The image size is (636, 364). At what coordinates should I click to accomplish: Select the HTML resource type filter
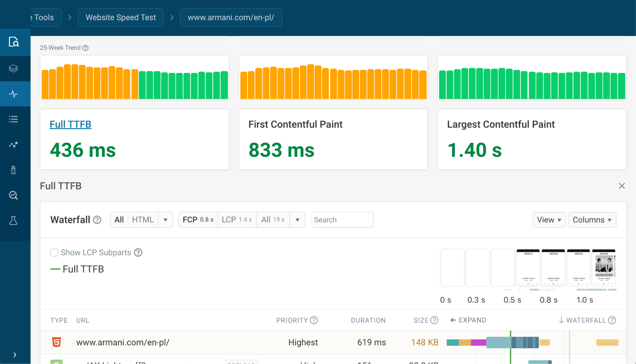pos(143,220)
